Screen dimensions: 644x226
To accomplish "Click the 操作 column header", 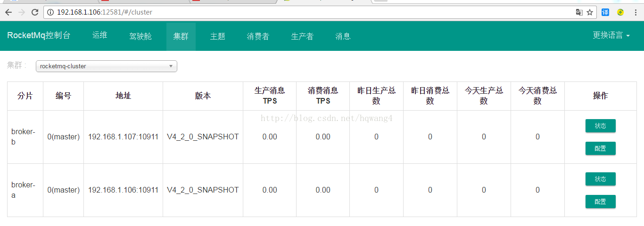I will click(600, 96).
